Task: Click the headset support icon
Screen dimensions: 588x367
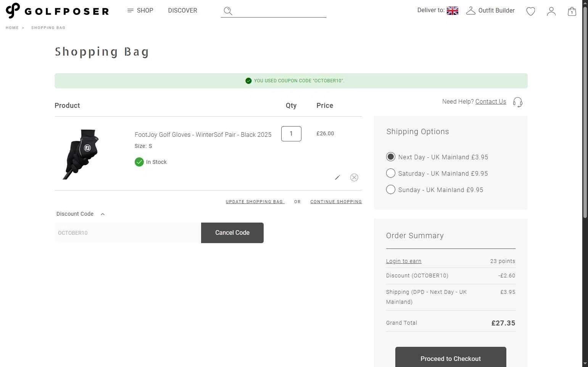Action: [518, 102]
